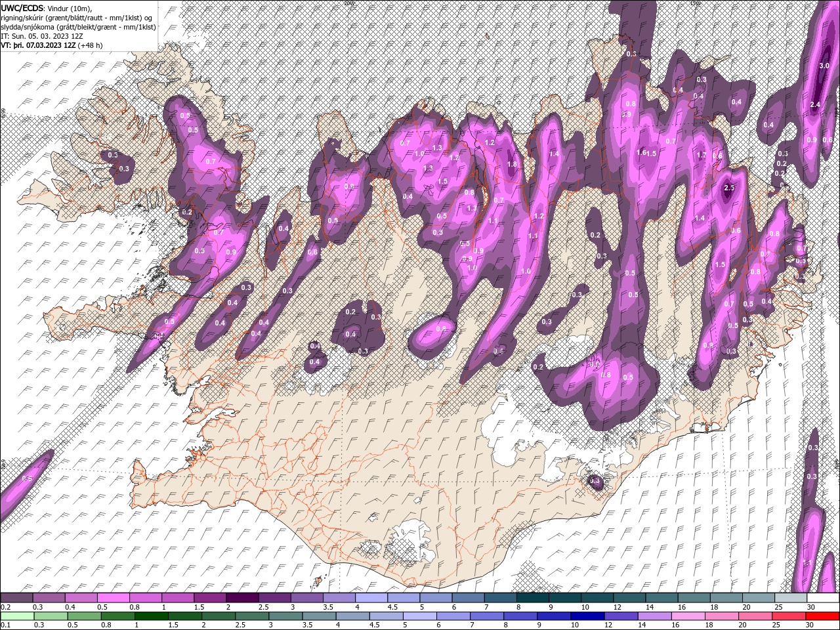Click the deep navy 10–12 swatch in the lower legend row
Image resolution: width=840 pixels, height=630 pixels.
click(587, 616)
